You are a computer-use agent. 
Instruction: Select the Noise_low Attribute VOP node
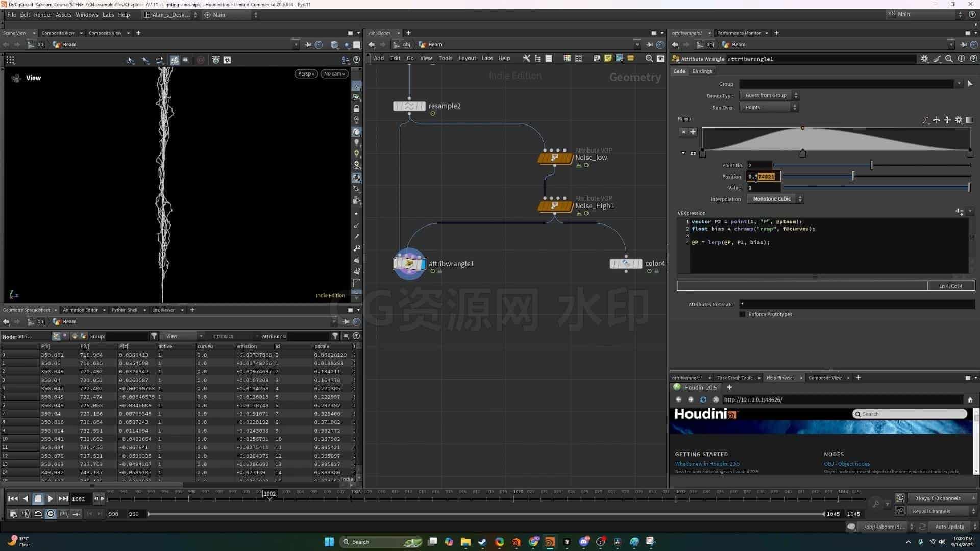tap(555, 158)
